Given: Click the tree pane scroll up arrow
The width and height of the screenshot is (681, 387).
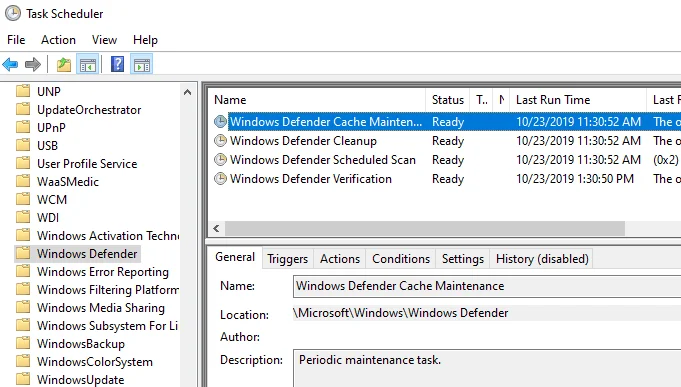Looking at the screenshot, I should 188,92.
